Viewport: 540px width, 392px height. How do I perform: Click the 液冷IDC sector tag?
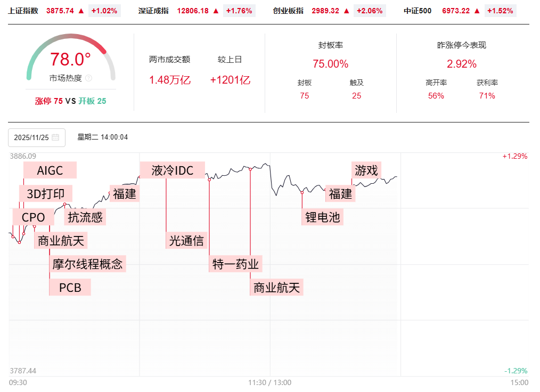[x=172, y=170]
